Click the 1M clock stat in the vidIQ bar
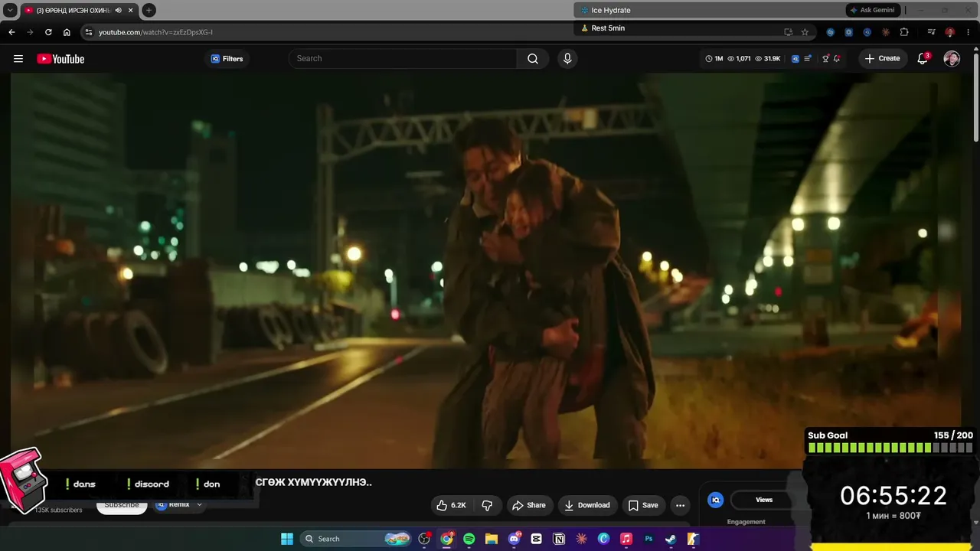Image resolution: width=980 pixels, height=551 pixels. pos(714,59)
